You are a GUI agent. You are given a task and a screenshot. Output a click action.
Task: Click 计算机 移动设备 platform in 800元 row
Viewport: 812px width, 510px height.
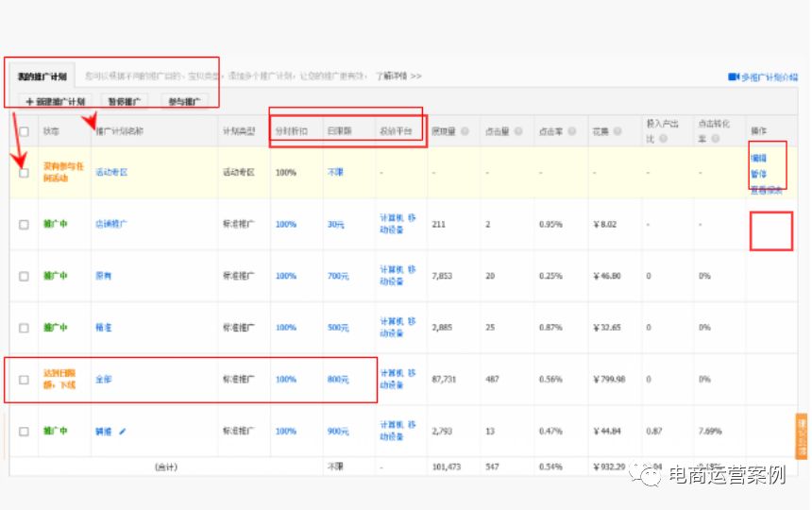point(398,379)
